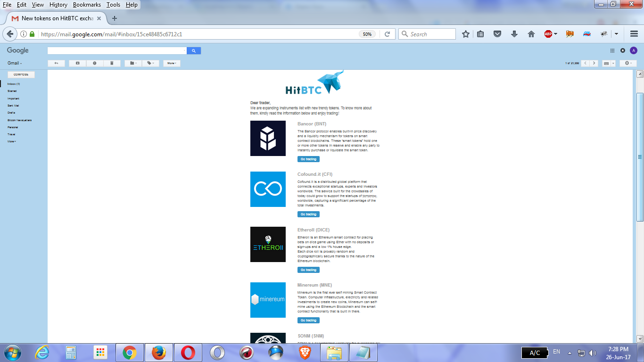The height and width of the screenshot is (362, 644).
Task: Open Windows Start menu
Action: click(x=12, y=353)
